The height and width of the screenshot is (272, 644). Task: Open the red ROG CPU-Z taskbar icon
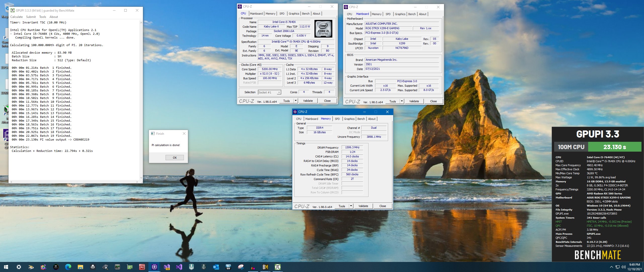tap(142, 267)
